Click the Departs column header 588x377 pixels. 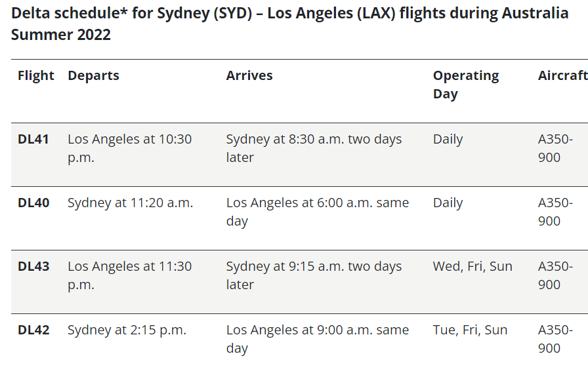click(93, 75)
